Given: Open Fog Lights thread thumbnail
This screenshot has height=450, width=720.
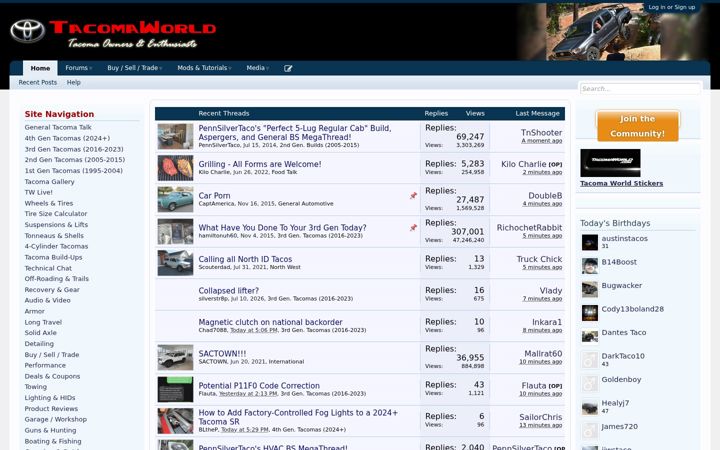Looking at the screenshot, I should (x=175, y=421).
